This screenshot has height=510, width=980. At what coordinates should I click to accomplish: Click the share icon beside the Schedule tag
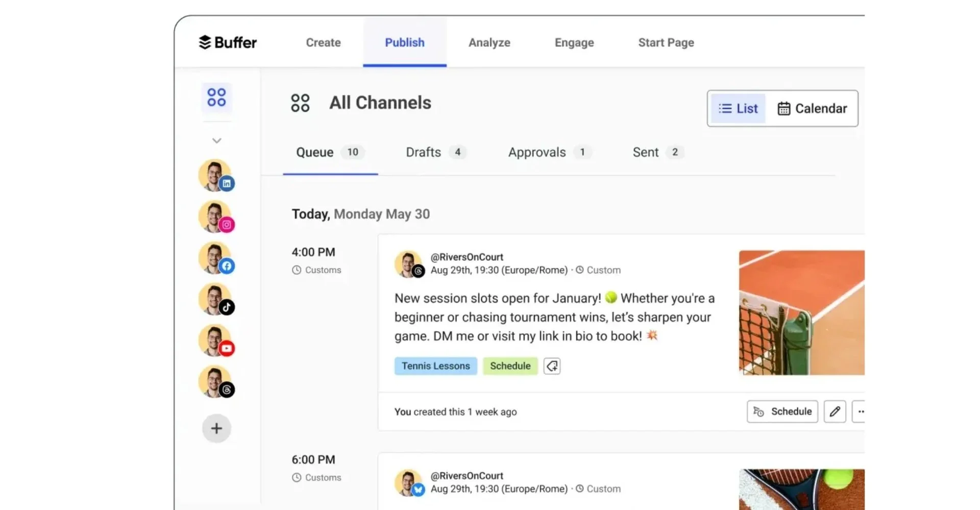(552, 366)
